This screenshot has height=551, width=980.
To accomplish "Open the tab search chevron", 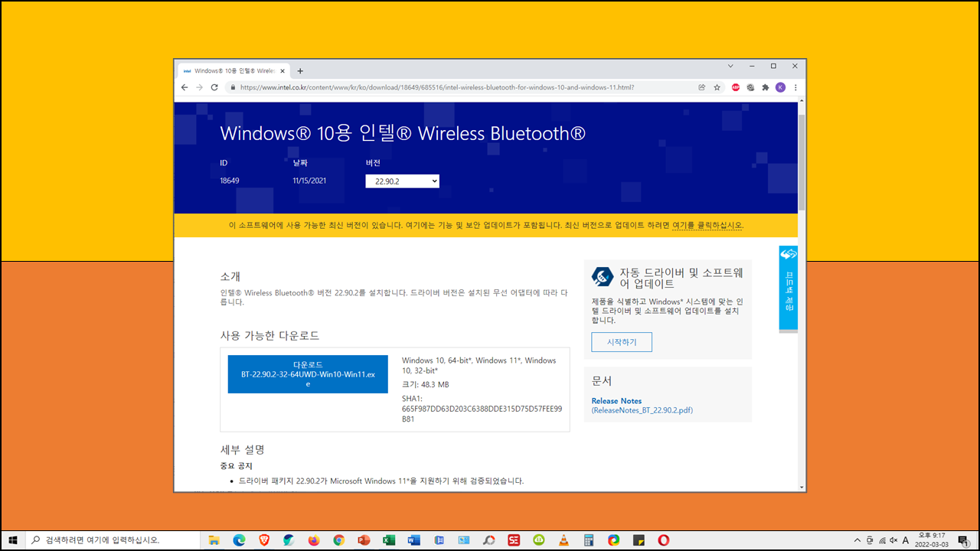I will [730, 67].
